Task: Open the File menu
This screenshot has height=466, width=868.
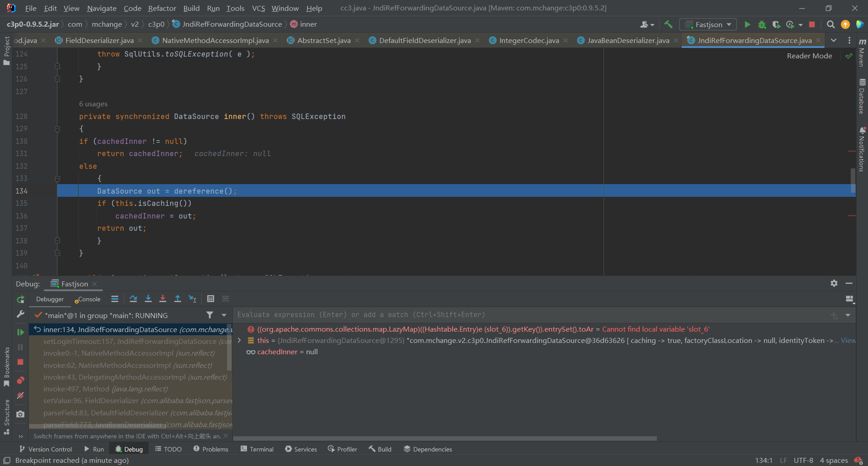Action: [x=31, y=8]
